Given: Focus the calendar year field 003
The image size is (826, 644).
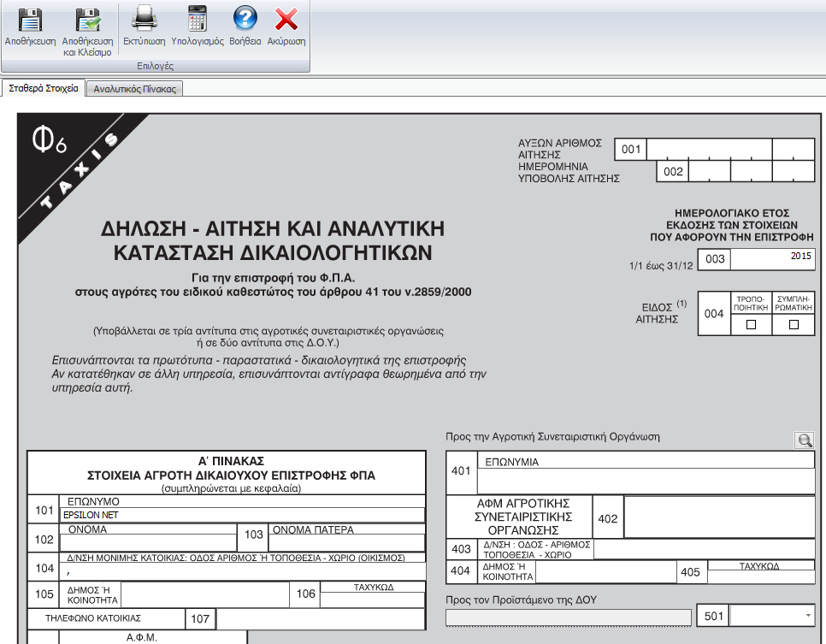Looking at the screenshot, I should pos(772,259).
